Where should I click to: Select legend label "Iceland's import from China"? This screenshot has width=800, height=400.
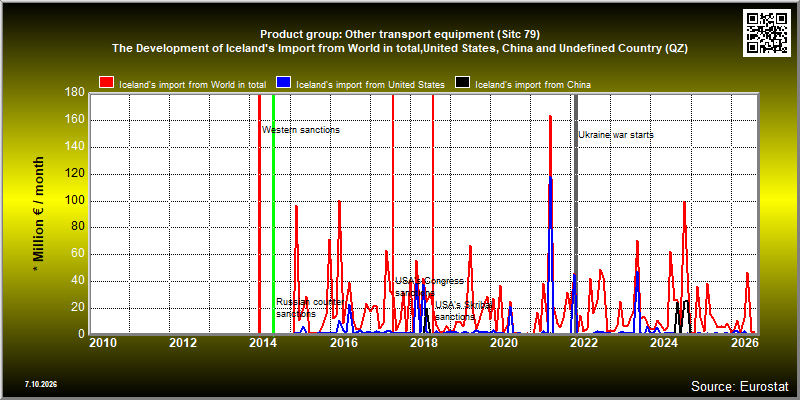(x=533, y=85)
